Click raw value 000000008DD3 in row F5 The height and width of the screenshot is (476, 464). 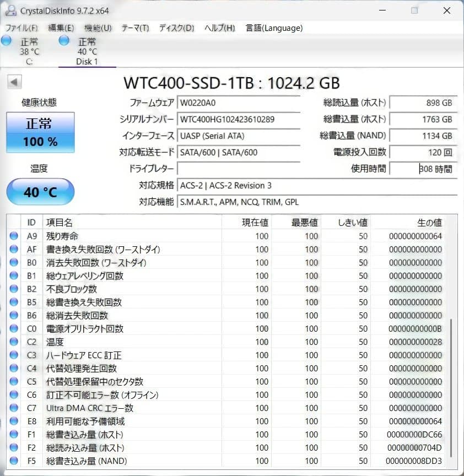pos(414,461)
